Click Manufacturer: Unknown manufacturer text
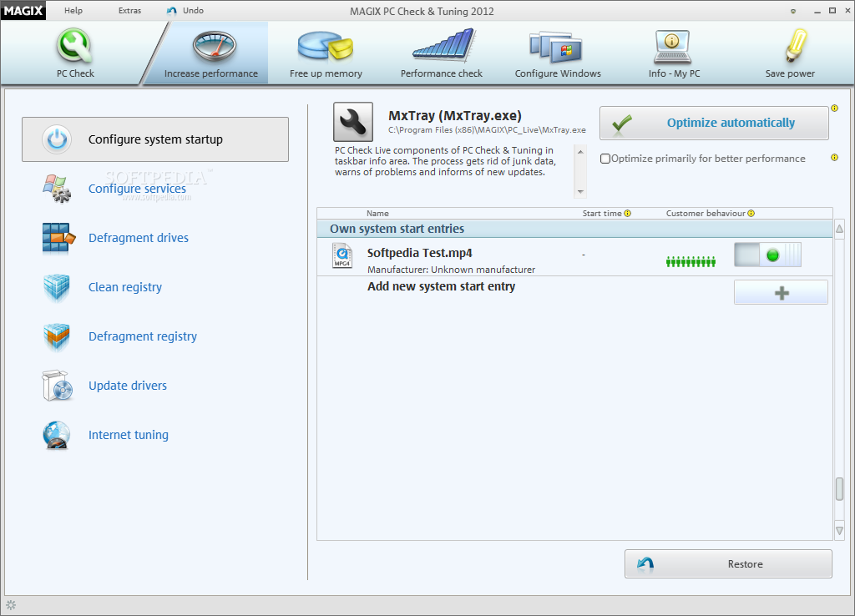The image size is (855, 616). (451, 270)
